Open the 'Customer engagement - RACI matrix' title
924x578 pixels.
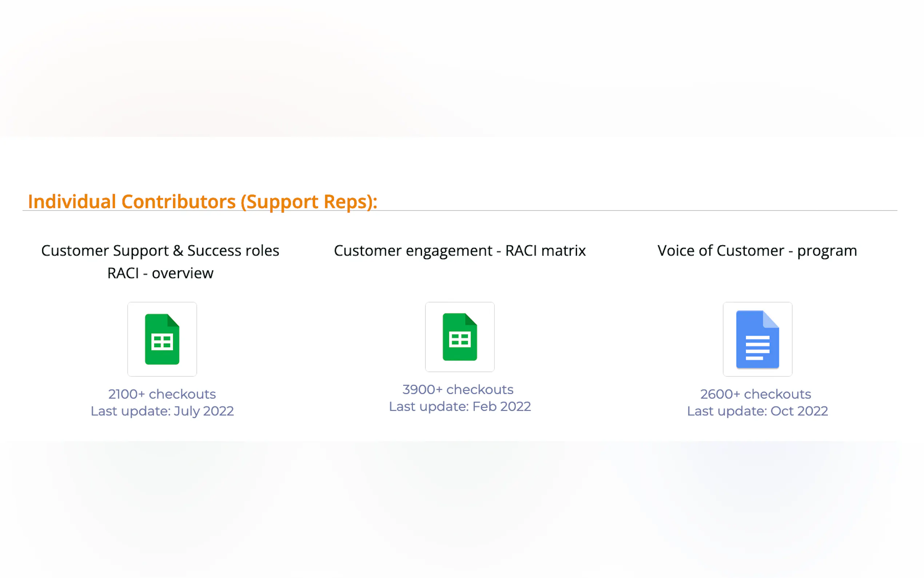[459, 251]
